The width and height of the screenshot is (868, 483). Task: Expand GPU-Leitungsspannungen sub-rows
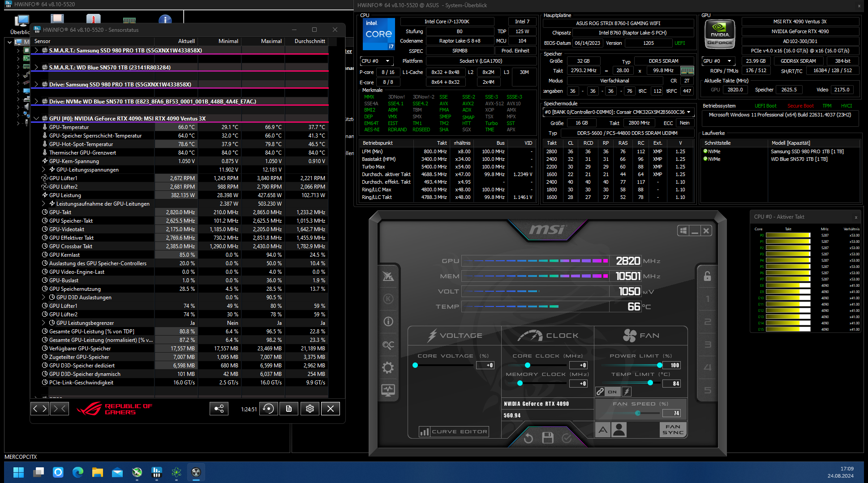[x=44, y=170]
